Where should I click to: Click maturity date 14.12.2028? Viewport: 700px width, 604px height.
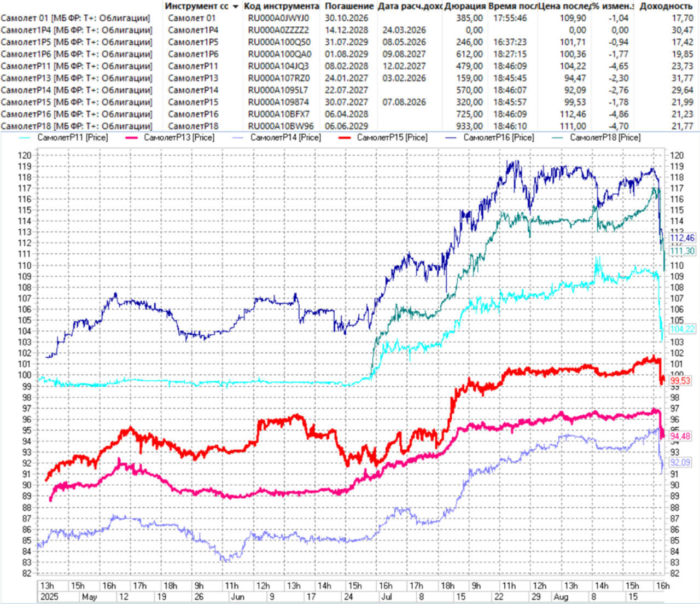point(347,30)
